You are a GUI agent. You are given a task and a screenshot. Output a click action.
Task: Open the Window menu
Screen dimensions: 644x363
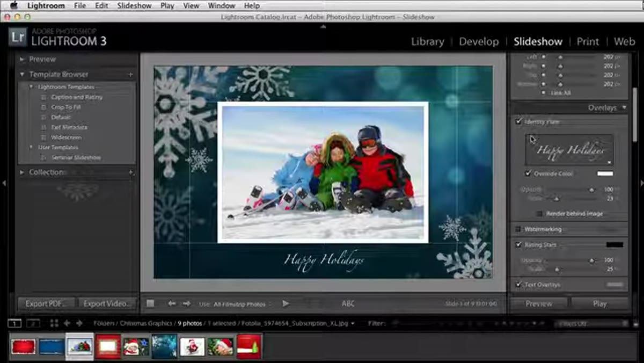click(222, 6)
